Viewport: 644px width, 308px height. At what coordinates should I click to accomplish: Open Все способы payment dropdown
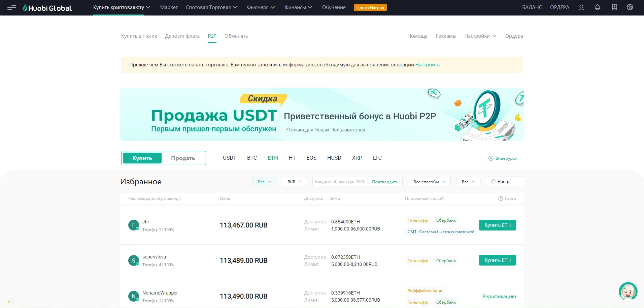click(x=429, y=182)
